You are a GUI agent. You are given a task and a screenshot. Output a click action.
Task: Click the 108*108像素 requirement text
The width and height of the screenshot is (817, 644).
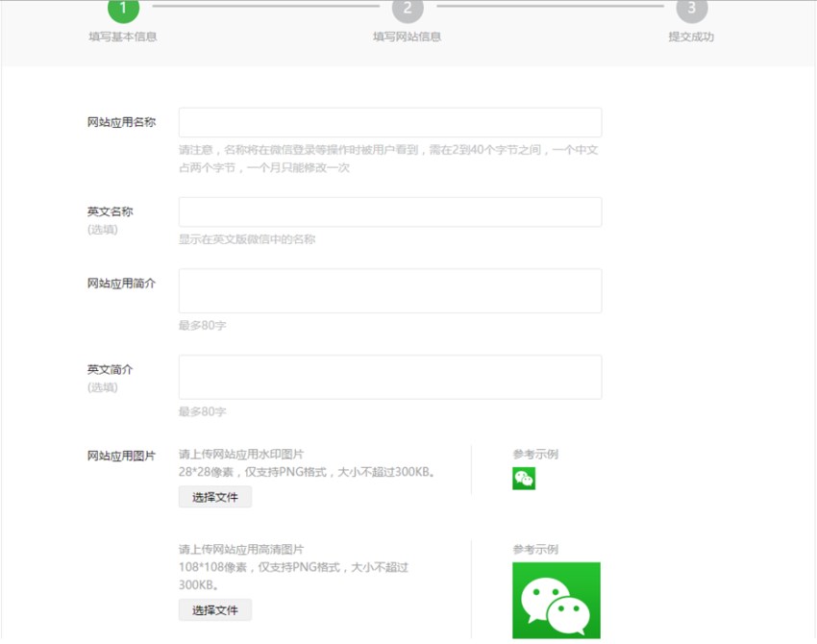coord(293,576)
